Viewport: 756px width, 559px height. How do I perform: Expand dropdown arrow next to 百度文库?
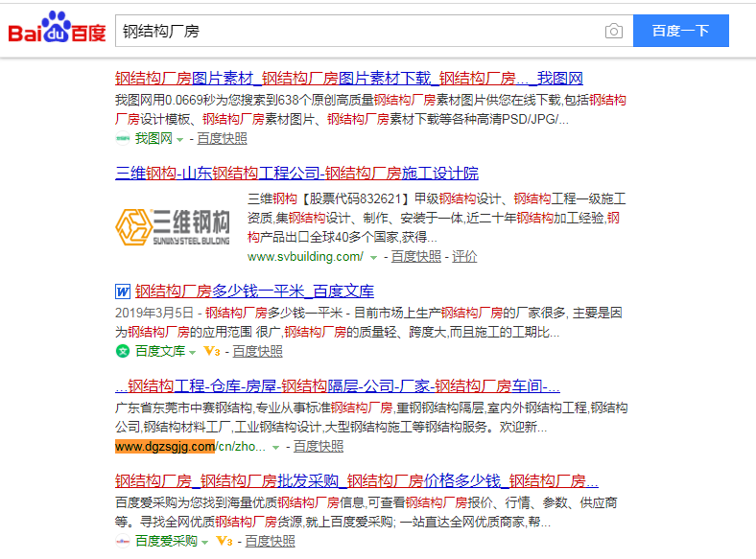tap(193, 353)
